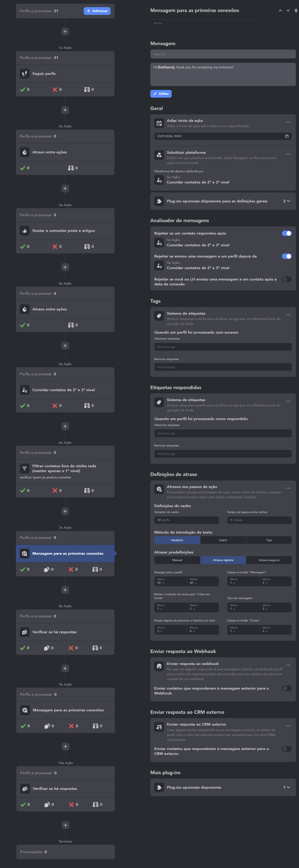
Task: Enable Rejeitar se você ou LH enviou toggle
Action: [x=287, y=279]
